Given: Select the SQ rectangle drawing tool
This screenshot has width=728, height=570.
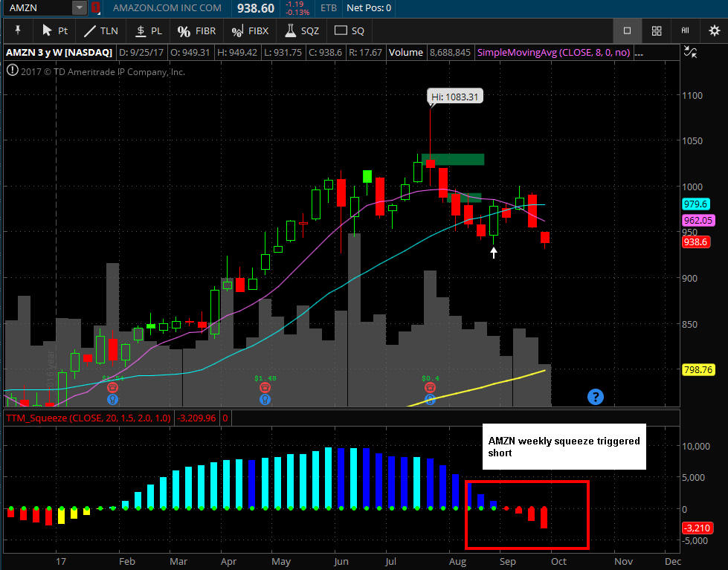Looking at the screenshot, I should point(350,31).
